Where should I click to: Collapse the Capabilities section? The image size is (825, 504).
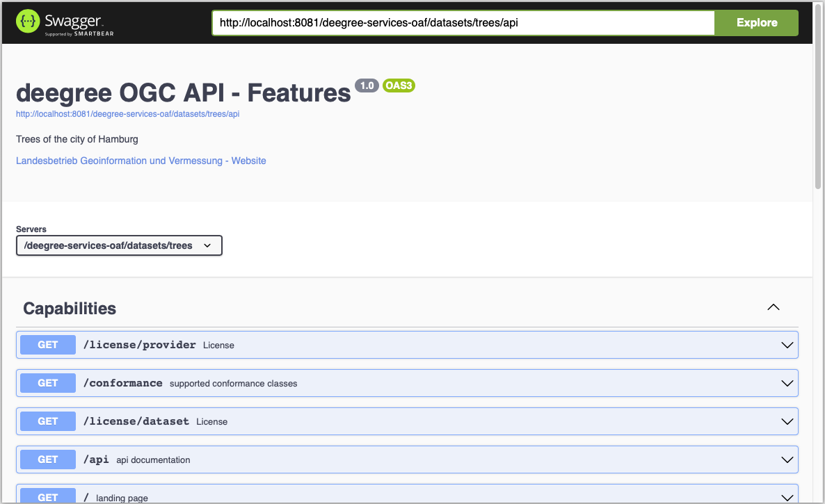[773, 307]
